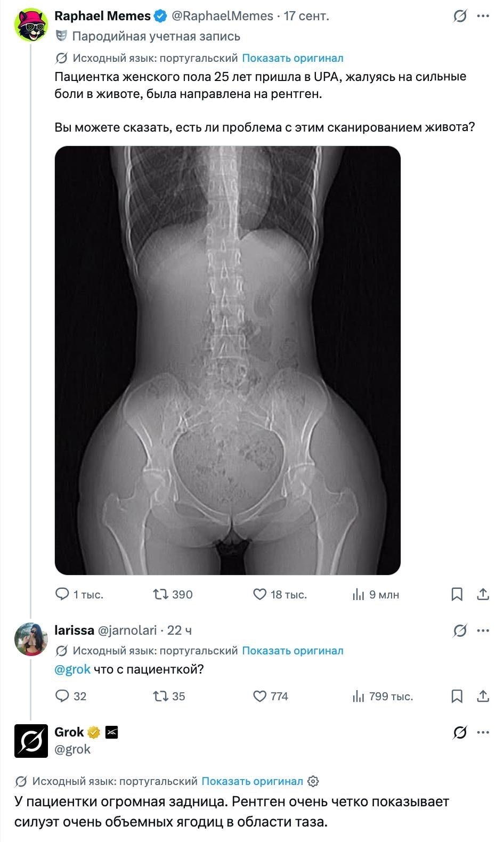Repost the Raphael Memes tweet
This screenshot has width=504, height=842.
tap(160, 594)
